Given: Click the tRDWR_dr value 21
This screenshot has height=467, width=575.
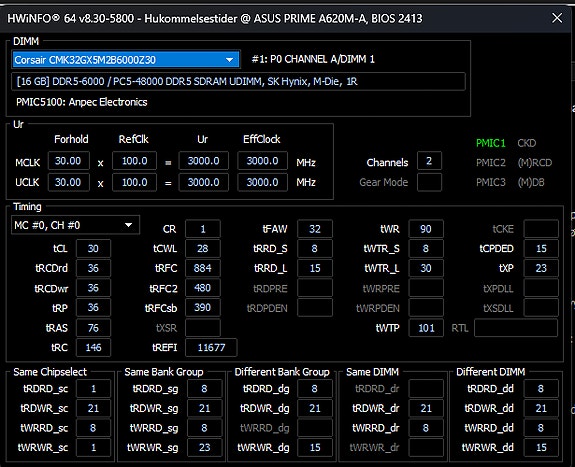Looking at the screenshot, I should click(426, 408).
